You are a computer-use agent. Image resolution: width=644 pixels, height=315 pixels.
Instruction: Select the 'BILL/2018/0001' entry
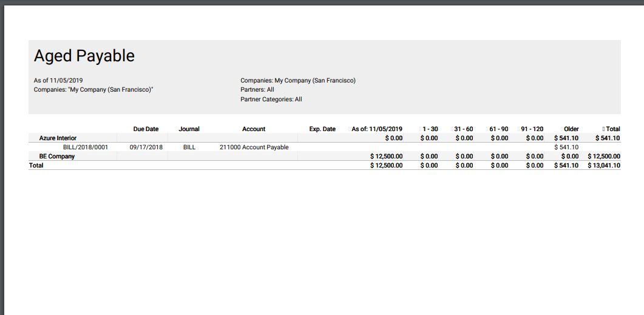[x=86, y=147]
